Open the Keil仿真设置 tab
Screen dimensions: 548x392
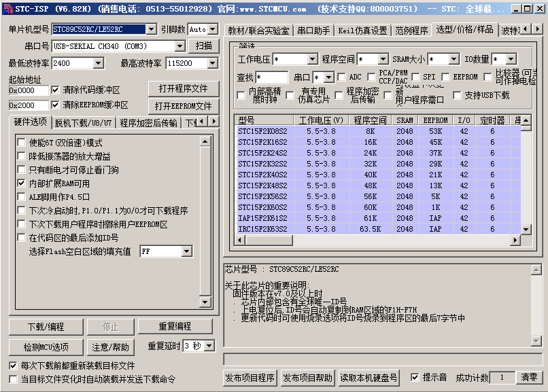pyautogui.click(x=362, y=31)
